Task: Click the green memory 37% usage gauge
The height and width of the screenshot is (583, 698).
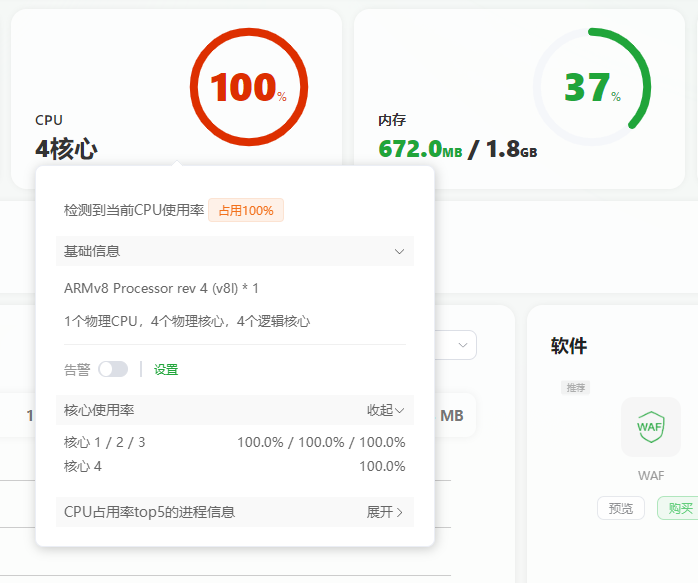Action: pos(591,88)
